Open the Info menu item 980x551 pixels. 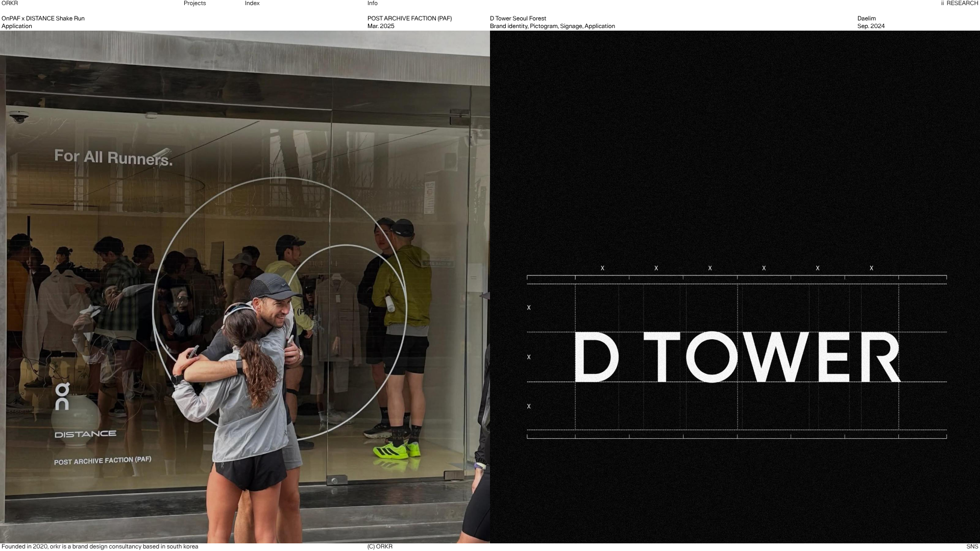(x=373, y=3)
